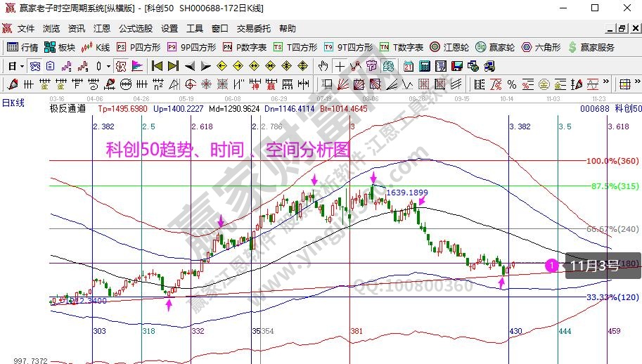Expand the 日 period dropdown arrow

coord(22,66)
